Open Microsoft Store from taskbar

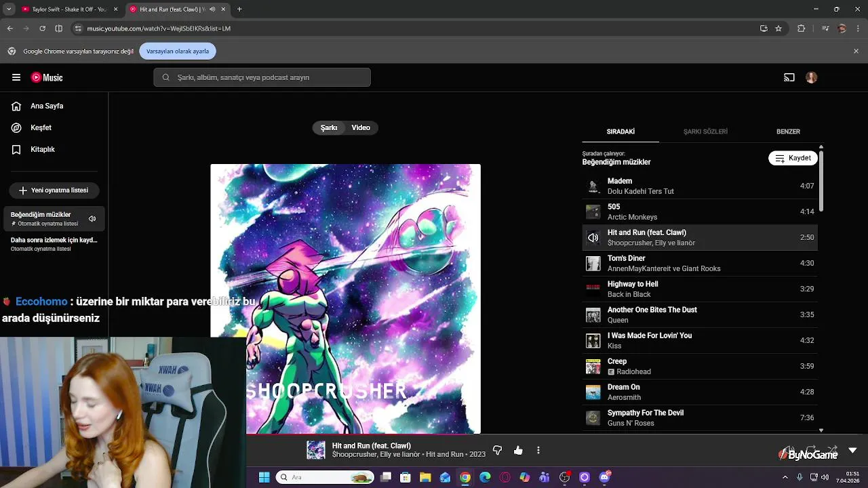click(x=406, y=477)
